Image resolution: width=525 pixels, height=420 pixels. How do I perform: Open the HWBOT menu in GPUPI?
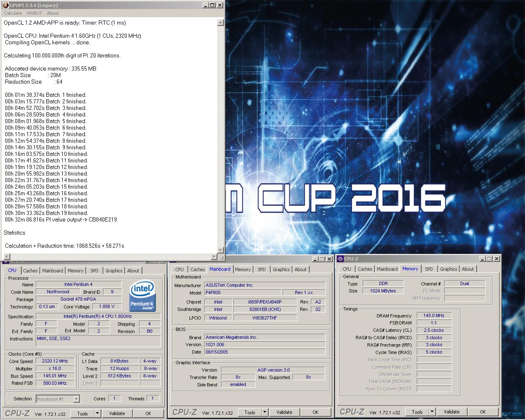tap(34, 13)
